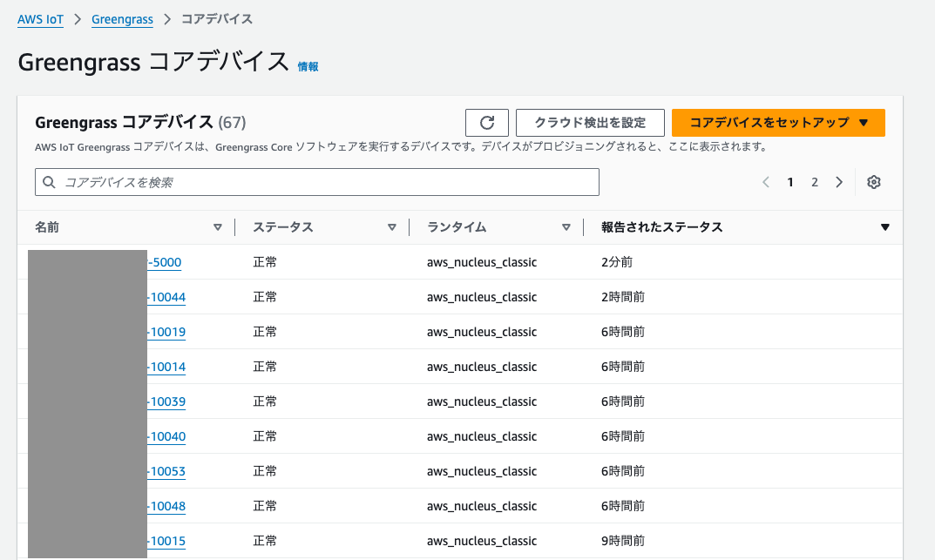
Task: Click 名前 column header text
Action: (x=47, y=227)
